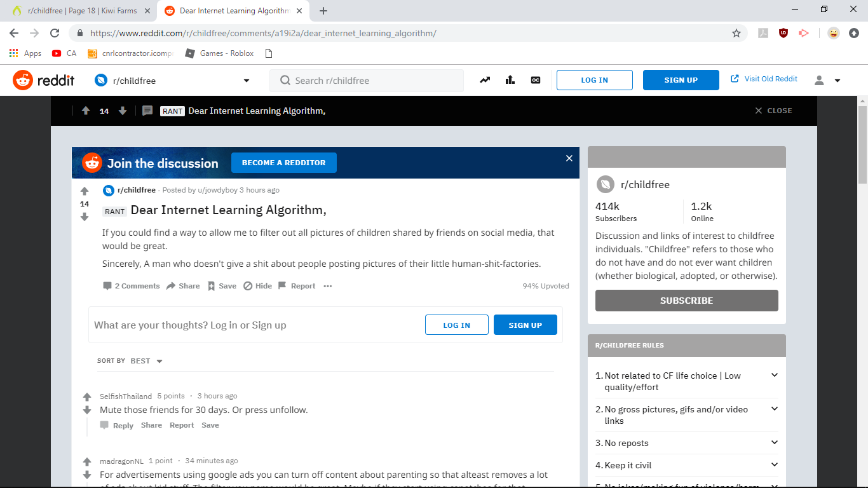The height and width of the screenshot is (488, 868).
Task: Open the Popular trending arrow icon
Action: (485, 80)
